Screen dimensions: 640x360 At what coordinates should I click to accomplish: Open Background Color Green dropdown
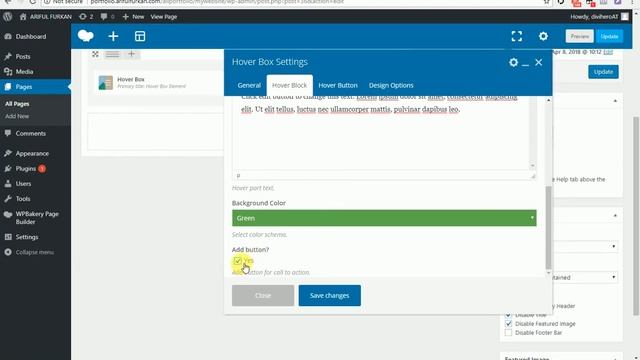point(384,218)
